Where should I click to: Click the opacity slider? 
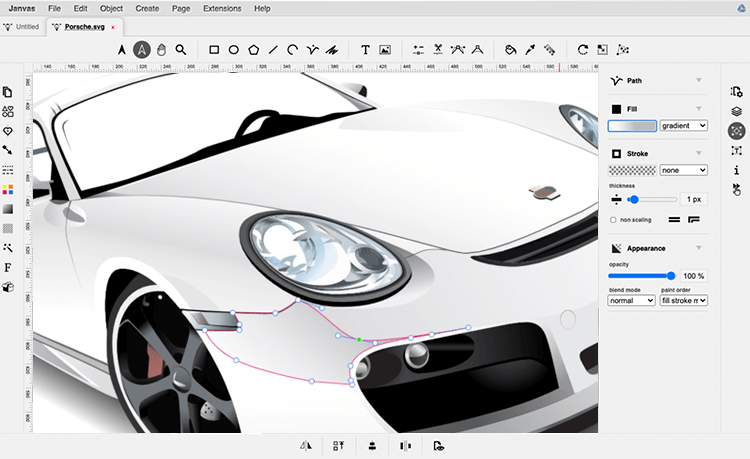pos(641,276)
